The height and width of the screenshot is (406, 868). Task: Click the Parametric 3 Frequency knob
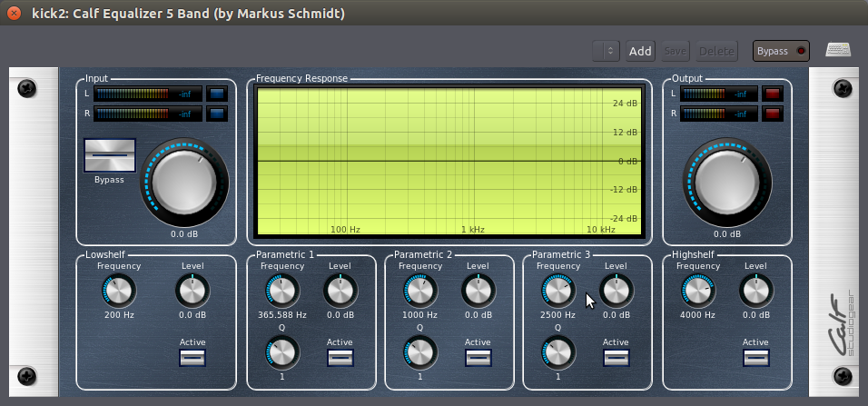[x=558, y=291]
